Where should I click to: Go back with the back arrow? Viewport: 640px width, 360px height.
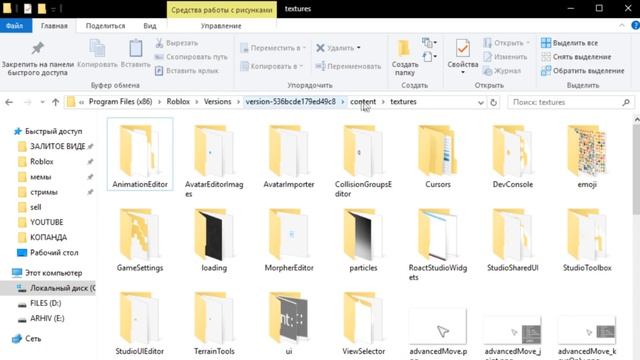tap(9, 102)
